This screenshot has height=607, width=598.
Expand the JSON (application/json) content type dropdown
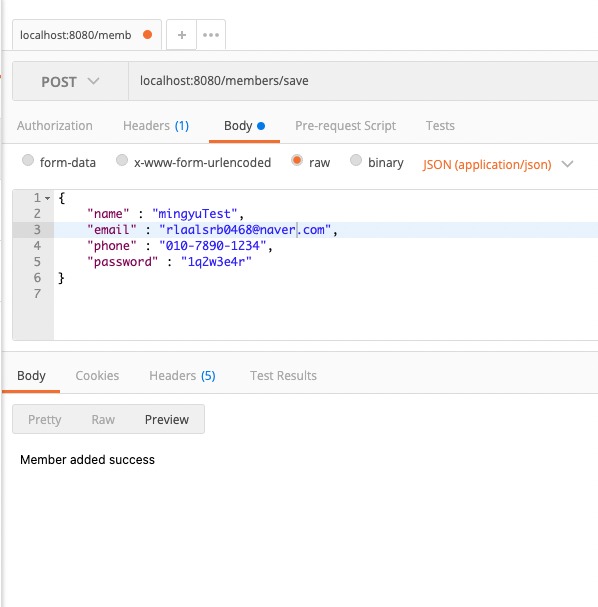coord(498,165)
